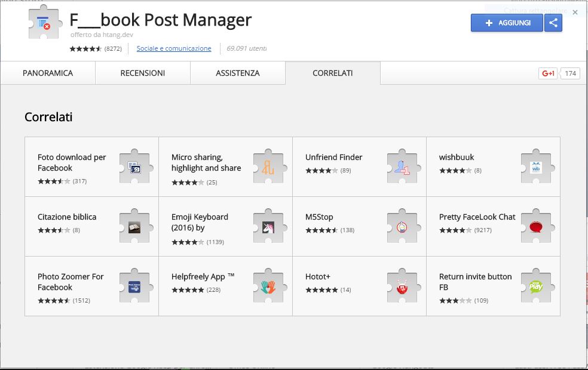This screenshot has width=588, height=370.
Task: Open Micro sharing, highlight and share title
Action: (x=206, y=162)
